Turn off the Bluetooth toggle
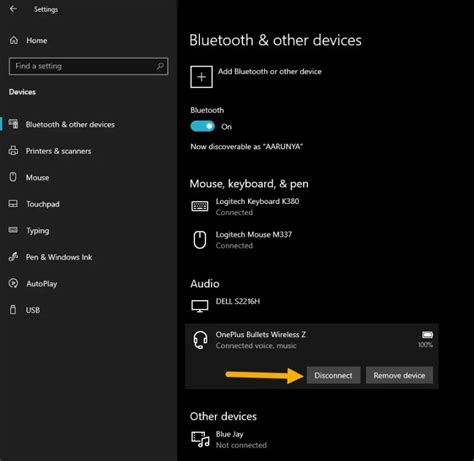This screenshot has height=461, width=474. pyautogui.click(x=203, y=126)
